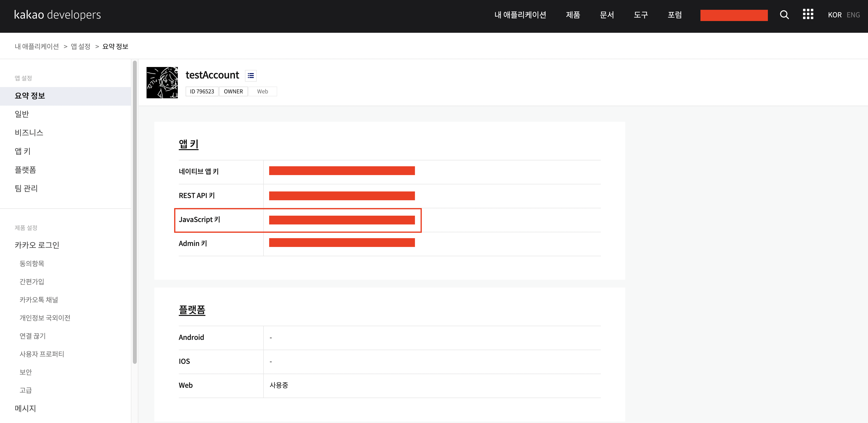The height and width of the screenshot is (423, 868).
Task: Click the 플랫폼 section heading link
Action: [192, 310]
